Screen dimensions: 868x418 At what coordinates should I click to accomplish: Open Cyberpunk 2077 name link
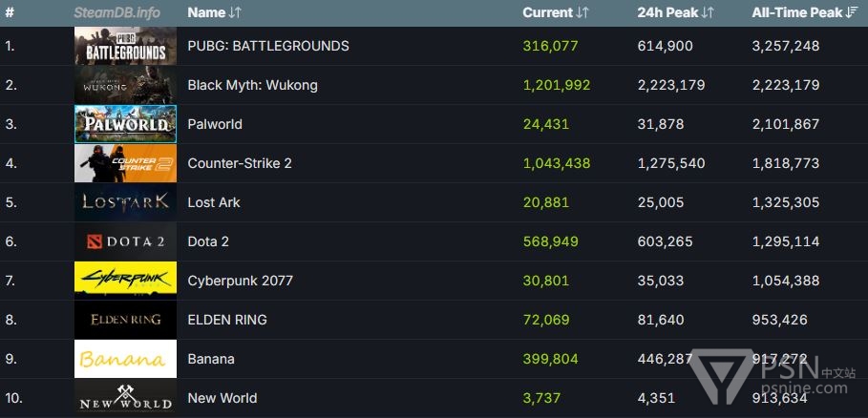pos(241,281)
